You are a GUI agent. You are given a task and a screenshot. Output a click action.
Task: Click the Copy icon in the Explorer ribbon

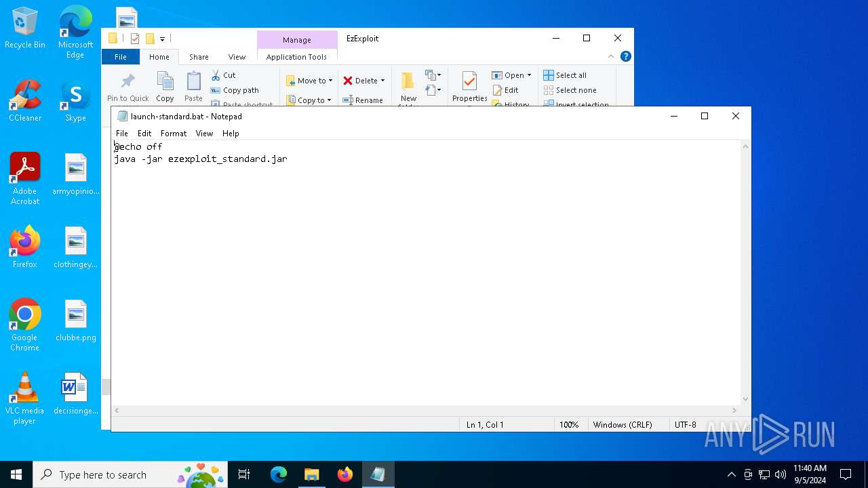(165, 86)
